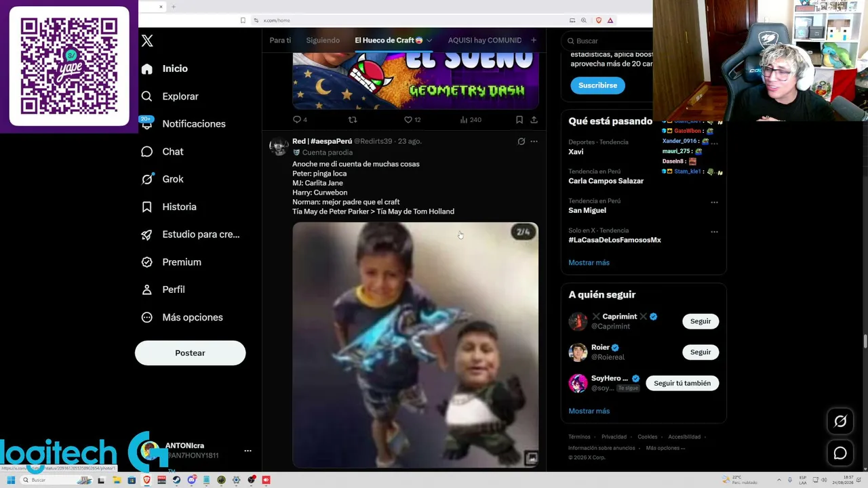Image resolution: width=868 pixels, height=488 pixels.
Task: Follow Roier with Seguir button
Action: point(701,352)
